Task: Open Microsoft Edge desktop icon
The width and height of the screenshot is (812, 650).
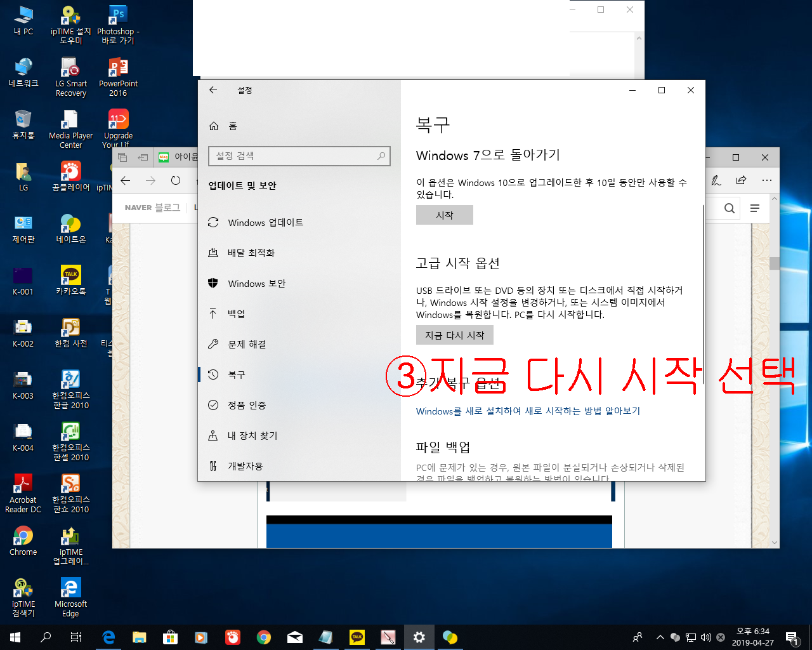Action: 71,597
